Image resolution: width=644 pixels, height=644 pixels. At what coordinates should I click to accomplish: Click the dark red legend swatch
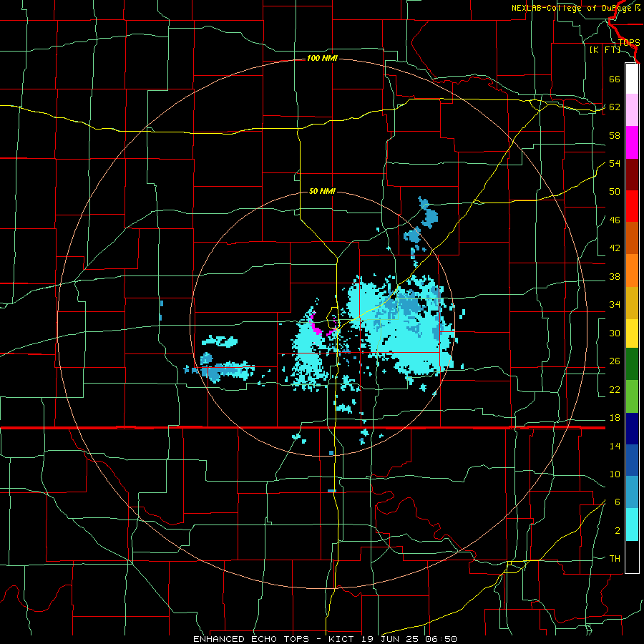click(632, 174)
